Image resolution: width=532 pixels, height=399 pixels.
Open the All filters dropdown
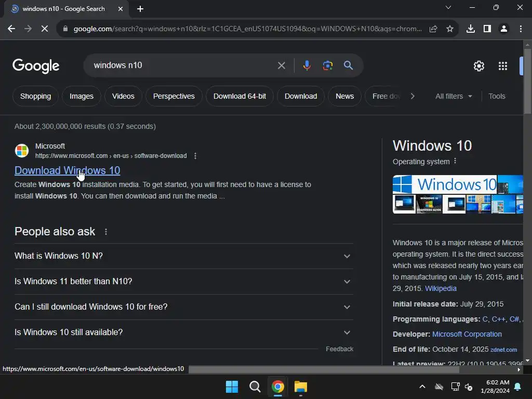click(x=454, y=96)
